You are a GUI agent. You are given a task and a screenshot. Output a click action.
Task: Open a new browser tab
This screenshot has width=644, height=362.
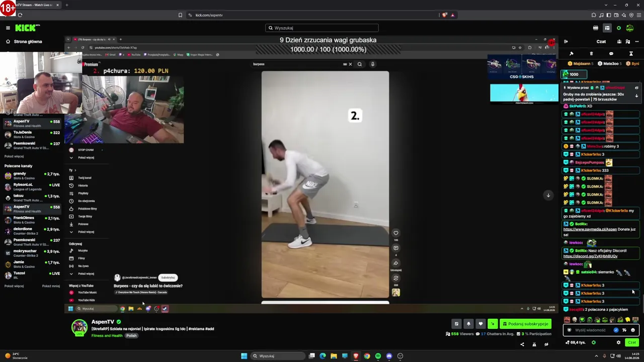pos(67,5)
